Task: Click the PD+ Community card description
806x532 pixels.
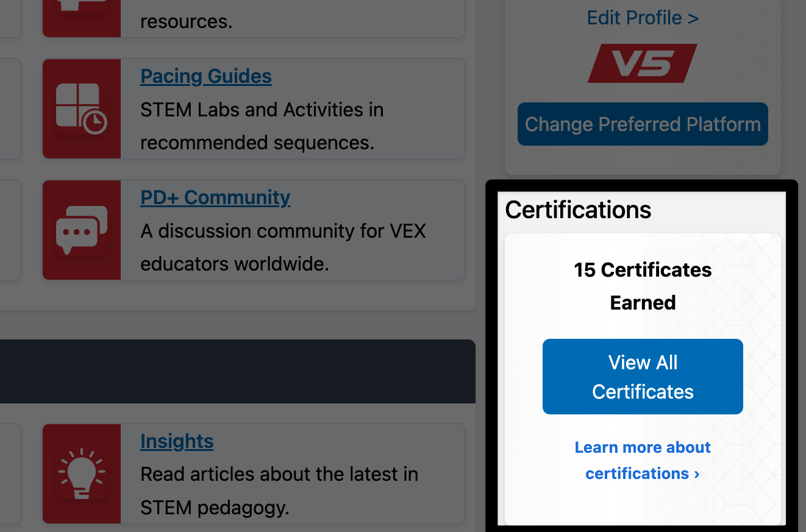Action: pyautogui.click(x=283, y=247)
